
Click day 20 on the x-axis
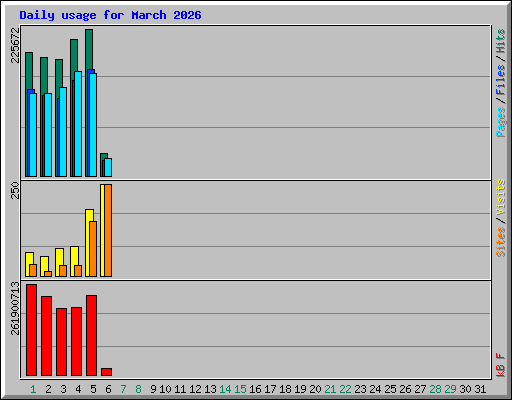[315, 389]
